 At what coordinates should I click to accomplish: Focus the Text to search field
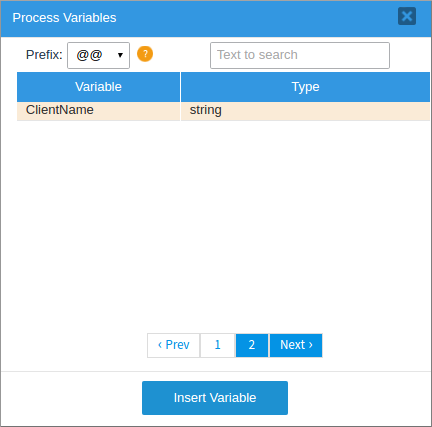click(x=300, y=55)
